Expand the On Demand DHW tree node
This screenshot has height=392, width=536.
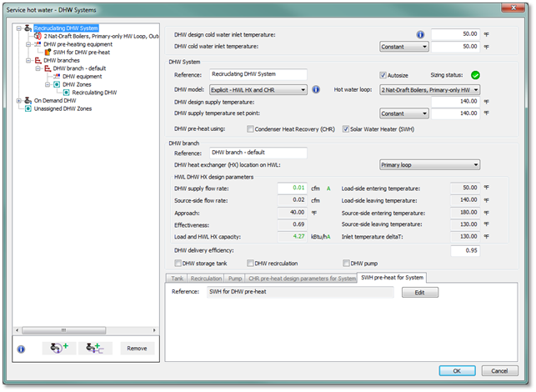19,100
